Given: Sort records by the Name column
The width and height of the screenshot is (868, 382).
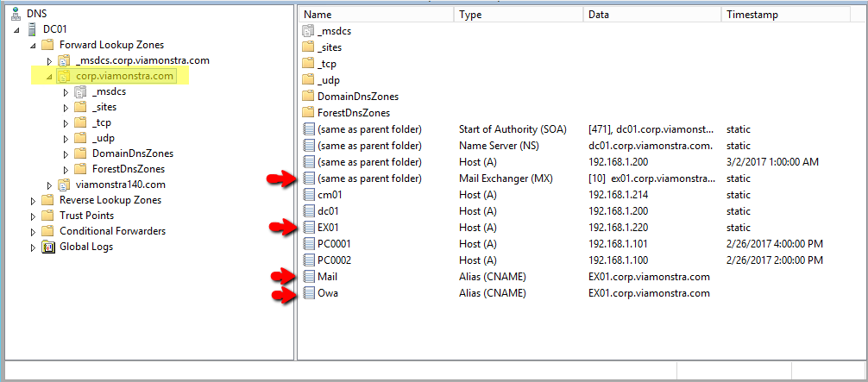Looking at the screenshot, I should click(x=375, y=15).
